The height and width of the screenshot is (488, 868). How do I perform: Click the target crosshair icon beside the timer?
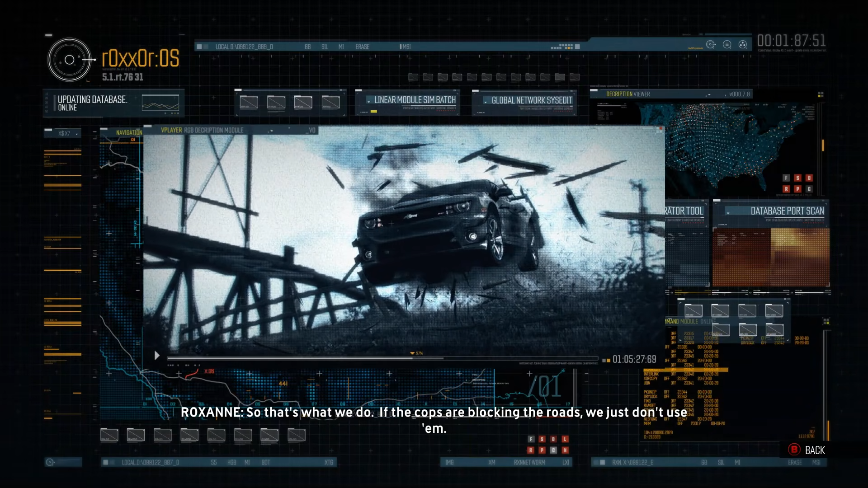click(711, 44)
